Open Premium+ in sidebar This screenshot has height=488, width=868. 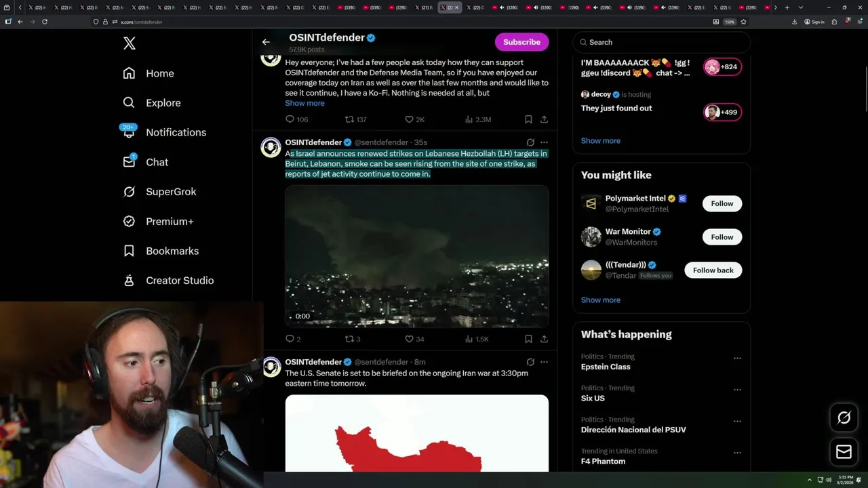[x=158, y=222]
